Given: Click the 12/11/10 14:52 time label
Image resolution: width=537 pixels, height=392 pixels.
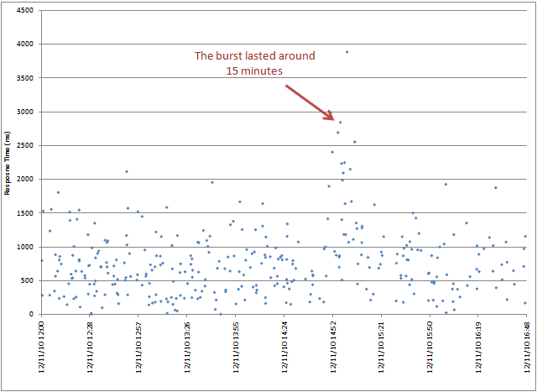Looking at the screenshot, I should [333, 345].
